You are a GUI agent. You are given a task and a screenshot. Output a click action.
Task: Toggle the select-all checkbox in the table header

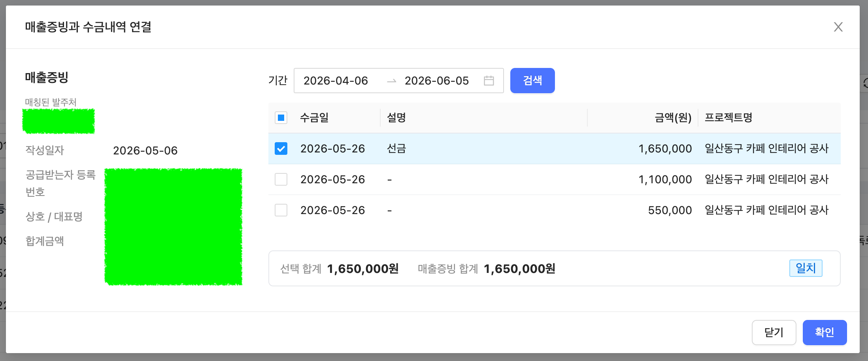point(281,118)
